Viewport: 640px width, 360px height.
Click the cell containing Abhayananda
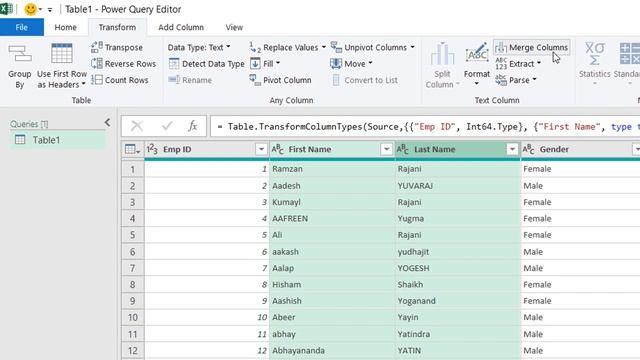(332, 351)
